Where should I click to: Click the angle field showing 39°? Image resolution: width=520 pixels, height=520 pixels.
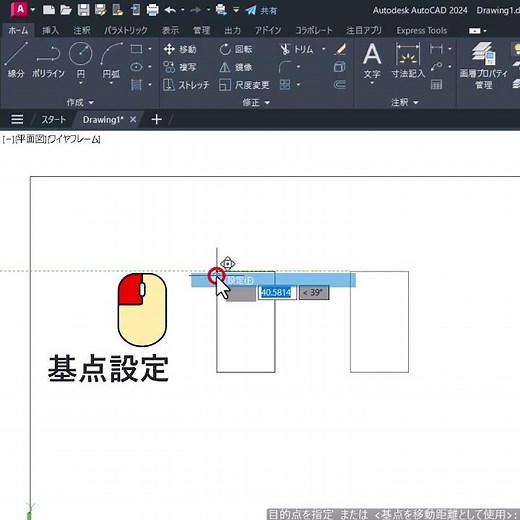pyautogui.click(x=314, y=292)
